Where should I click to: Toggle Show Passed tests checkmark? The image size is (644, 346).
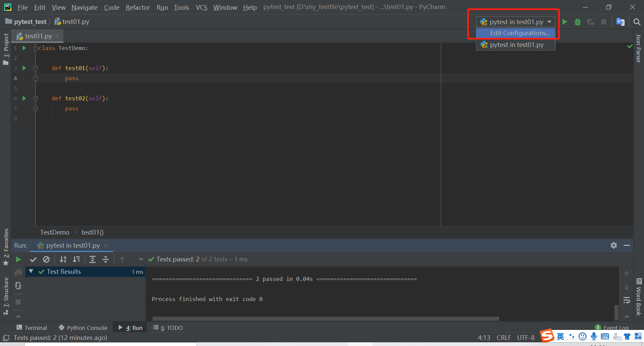click(x=33, y=259)
